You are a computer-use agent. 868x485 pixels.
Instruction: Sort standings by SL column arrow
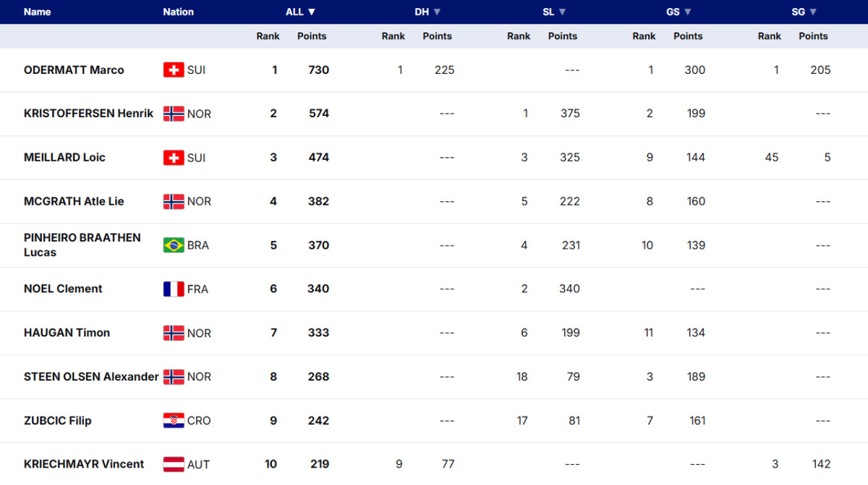(562, 12)
